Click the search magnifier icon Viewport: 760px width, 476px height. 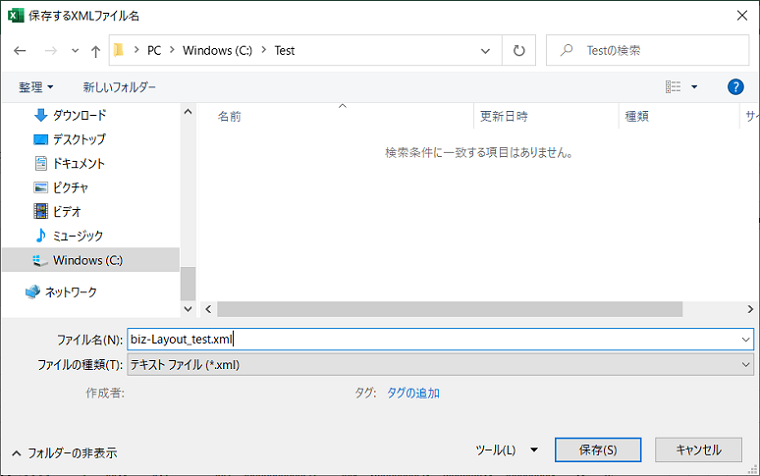(567, 50)
